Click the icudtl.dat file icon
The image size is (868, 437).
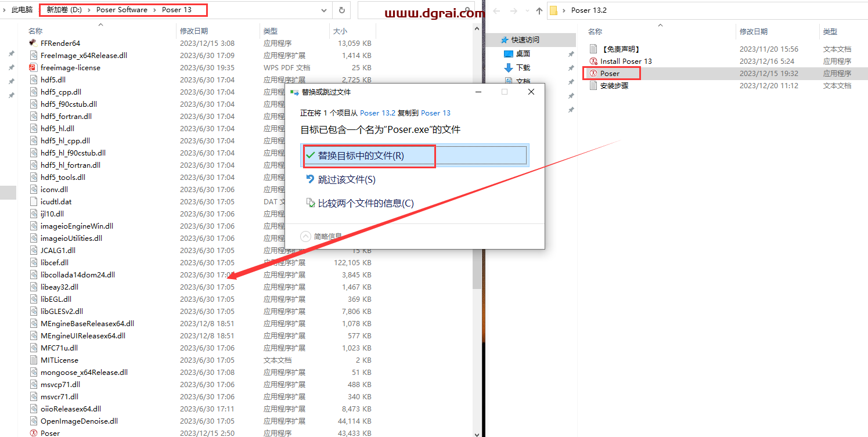tap(33, 201)
